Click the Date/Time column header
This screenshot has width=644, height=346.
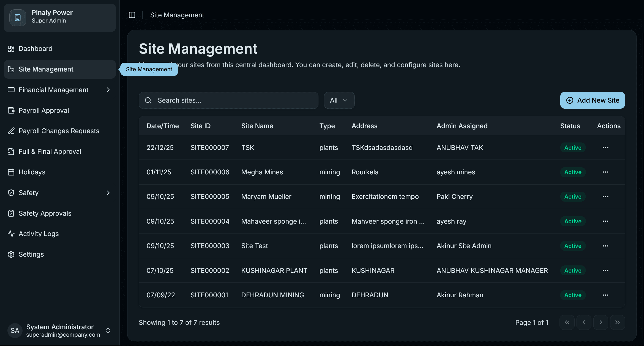pyautogui.click(x=163, y=126)
